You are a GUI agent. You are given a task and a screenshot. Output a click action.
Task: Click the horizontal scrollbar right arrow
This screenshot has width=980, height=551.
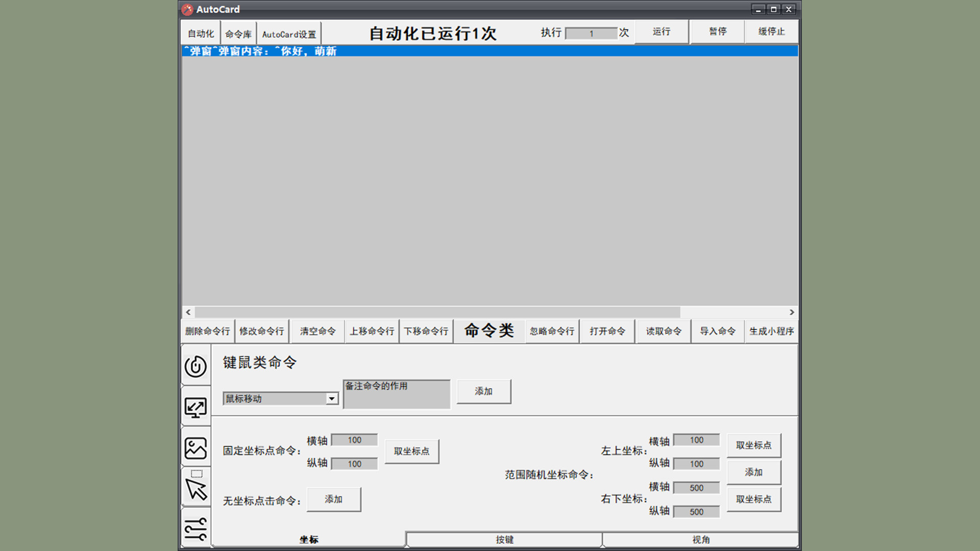(x=792, y=312)
